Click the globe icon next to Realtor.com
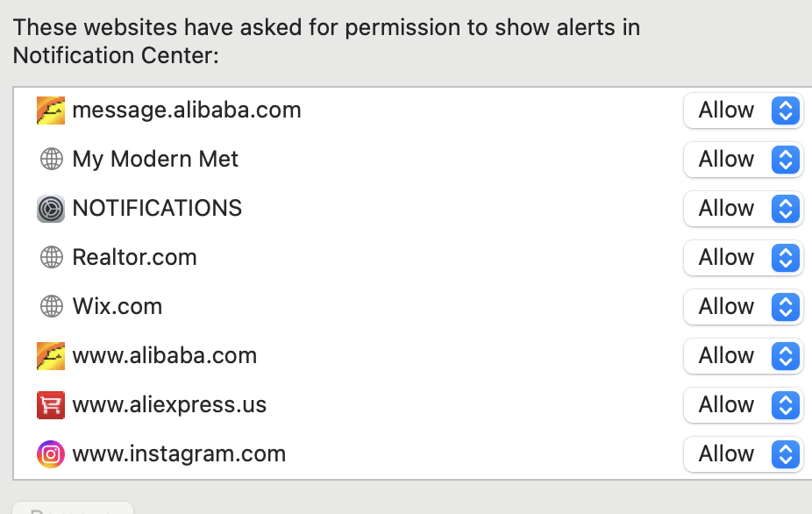This screenshot has width=812, height=514. [x=51, y=257]
